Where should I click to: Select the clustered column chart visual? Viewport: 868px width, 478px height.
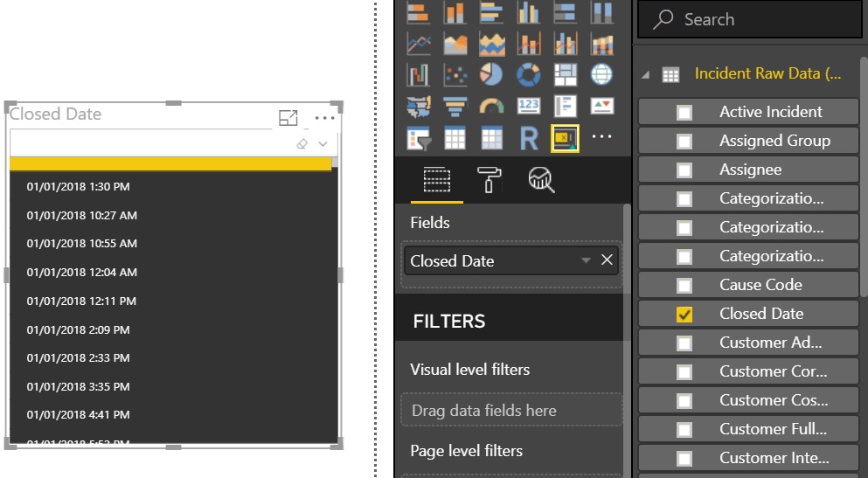point(529,13)
